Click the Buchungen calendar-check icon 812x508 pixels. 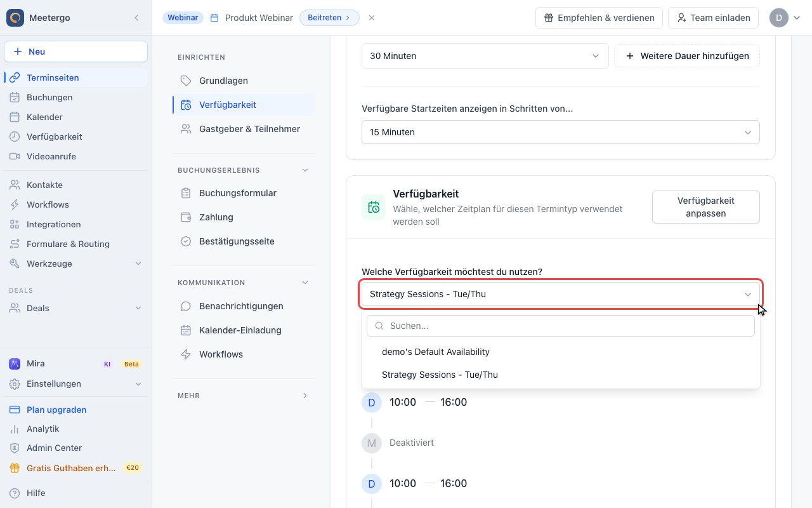pos(15,97)
